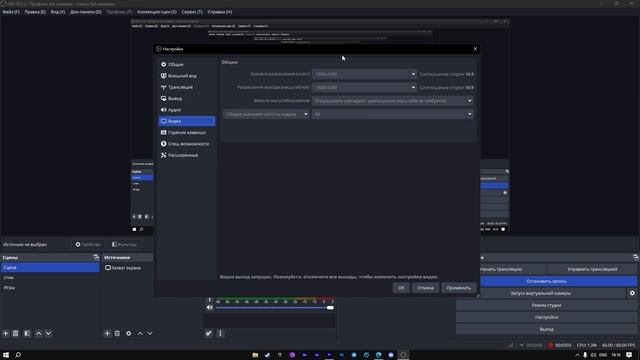Open the Сервис menu
The height and width of the screenshot is (360, 640).
[192, 12]
